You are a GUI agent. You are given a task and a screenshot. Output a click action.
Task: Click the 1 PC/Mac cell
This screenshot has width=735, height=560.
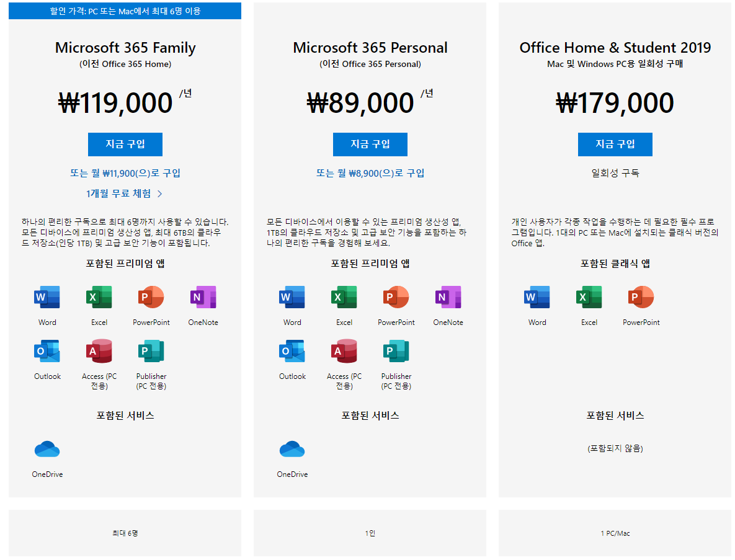coord(615,533)
